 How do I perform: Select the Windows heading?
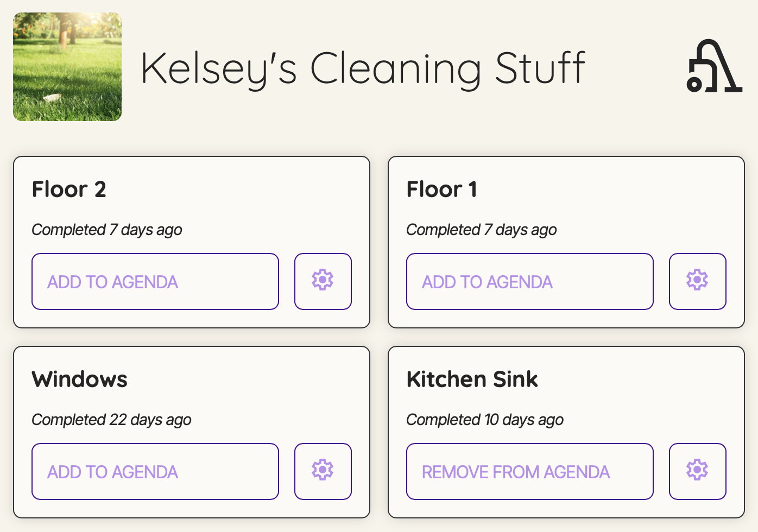click(80, 379)
